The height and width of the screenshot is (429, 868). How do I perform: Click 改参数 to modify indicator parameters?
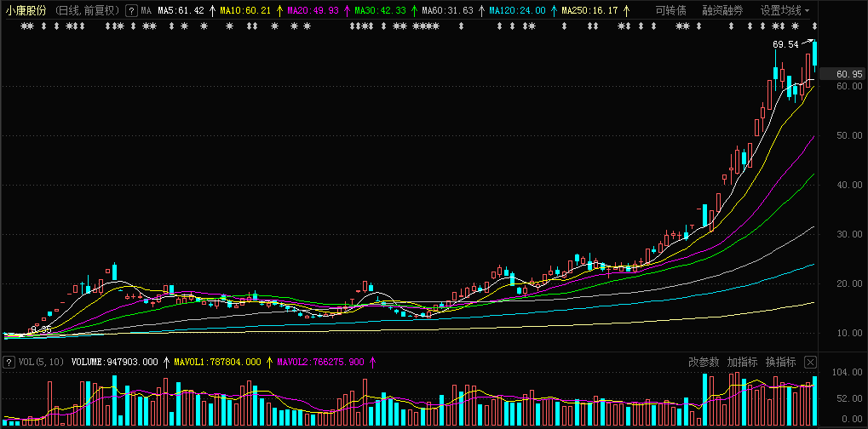click(x=704, y=363)
